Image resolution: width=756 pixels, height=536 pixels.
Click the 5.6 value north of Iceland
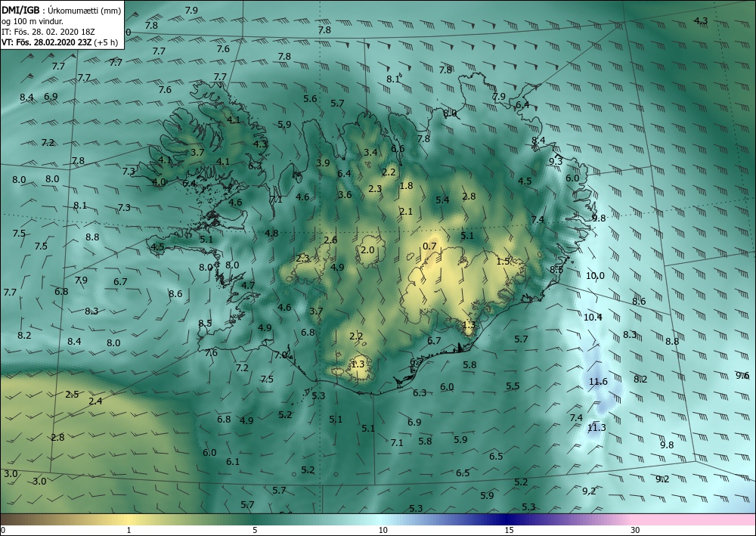(x=310, y=99)
